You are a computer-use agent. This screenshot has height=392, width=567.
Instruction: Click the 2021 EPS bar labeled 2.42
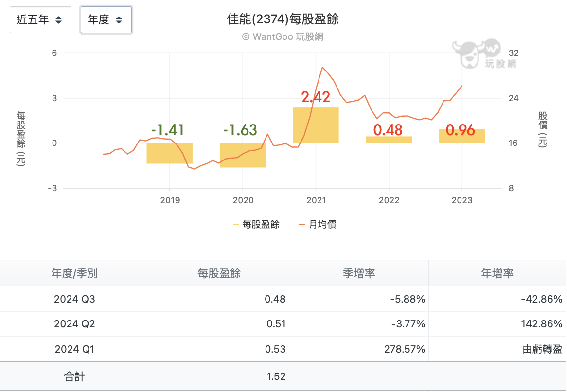316,125
